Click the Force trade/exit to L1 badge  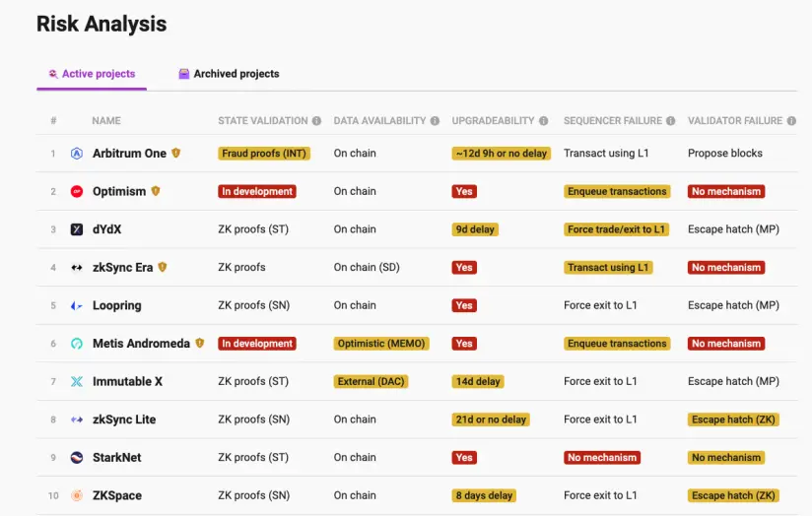tap(616, 229)
